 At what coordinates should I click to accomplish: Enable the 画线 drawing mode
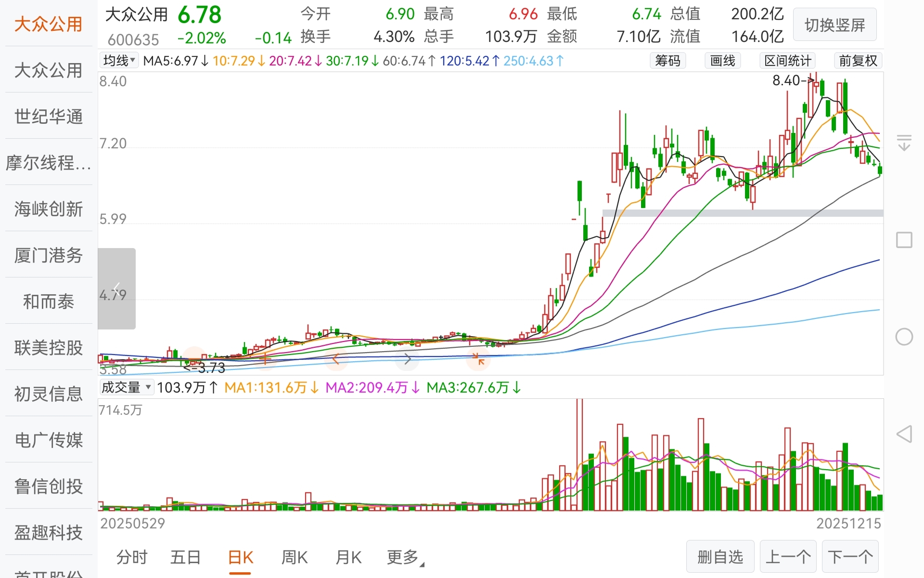[x=722, y=61]
